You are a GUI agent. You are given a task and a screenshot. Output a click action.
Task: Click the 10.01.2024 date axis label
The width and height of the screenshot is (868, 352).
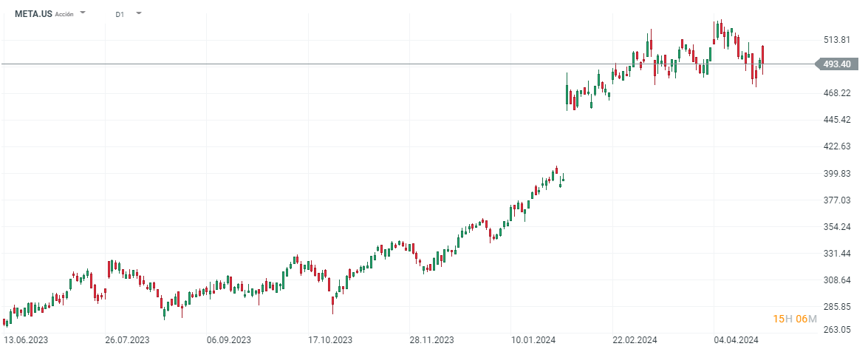532,340
